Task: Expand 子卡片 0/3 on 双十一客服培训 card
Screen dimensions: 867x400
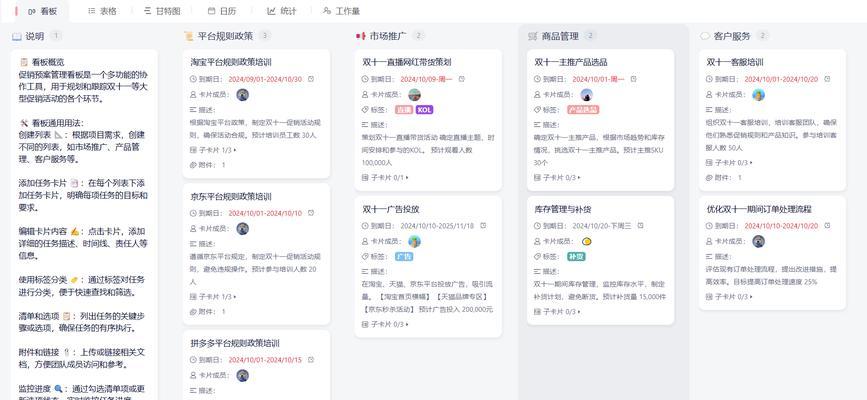Action: tap(729, 163)
